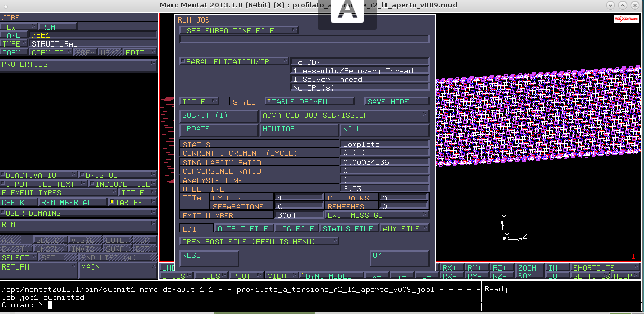The image size is (644, 314).
Task: Click the status value Complete
Action: [385, 145]
